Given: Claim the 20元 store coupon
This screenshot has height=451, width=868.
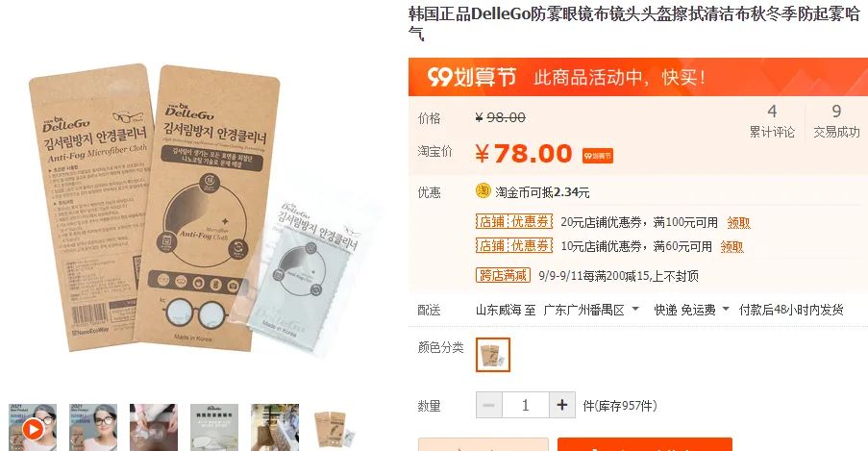Looking at the screenshot, I should [x=738, y=223].
